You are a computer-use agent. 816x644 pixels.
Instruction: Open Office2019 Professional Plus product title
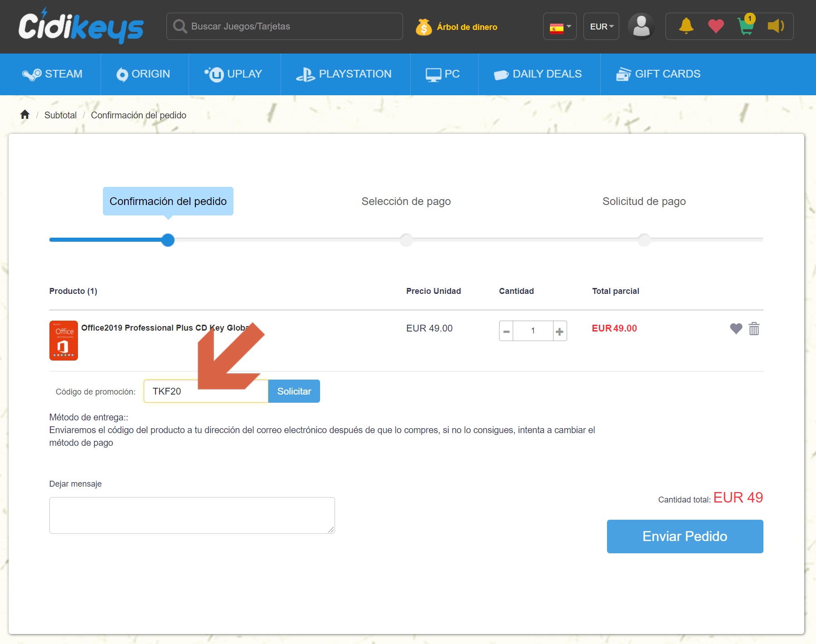(165, 328)
